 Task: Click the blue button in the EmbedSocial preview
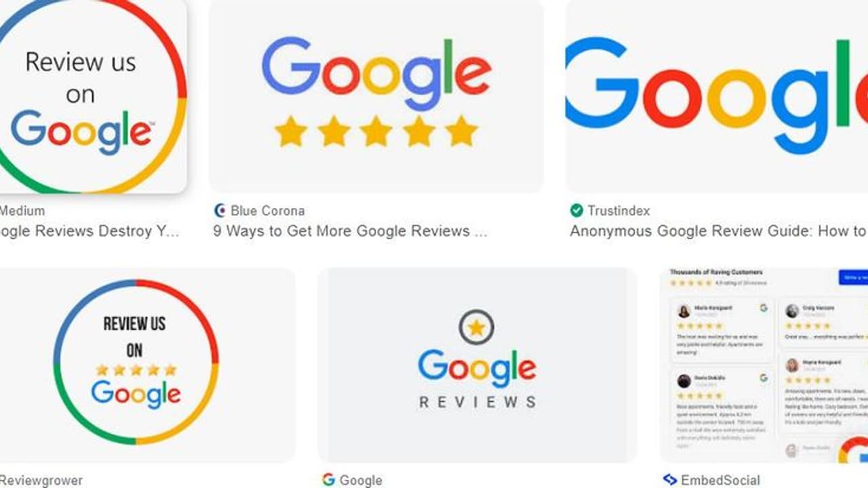pos(853,277)
